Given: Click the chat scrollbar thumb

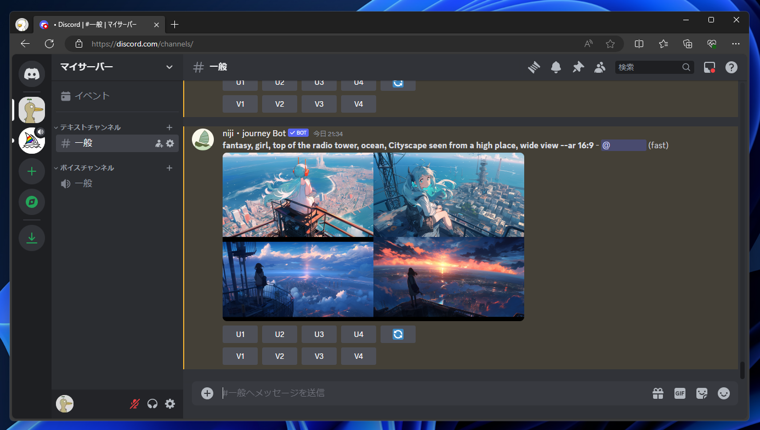Looking at the screenshot, I should [x=742, y=370].
